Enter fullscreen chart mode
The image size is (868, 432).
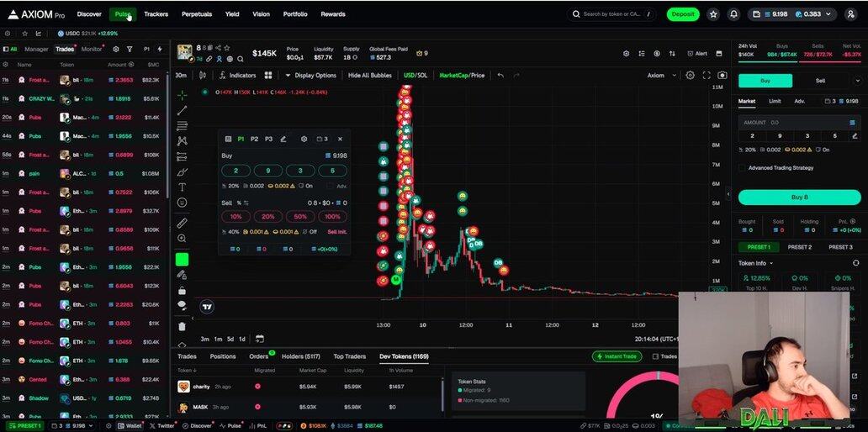707,75
